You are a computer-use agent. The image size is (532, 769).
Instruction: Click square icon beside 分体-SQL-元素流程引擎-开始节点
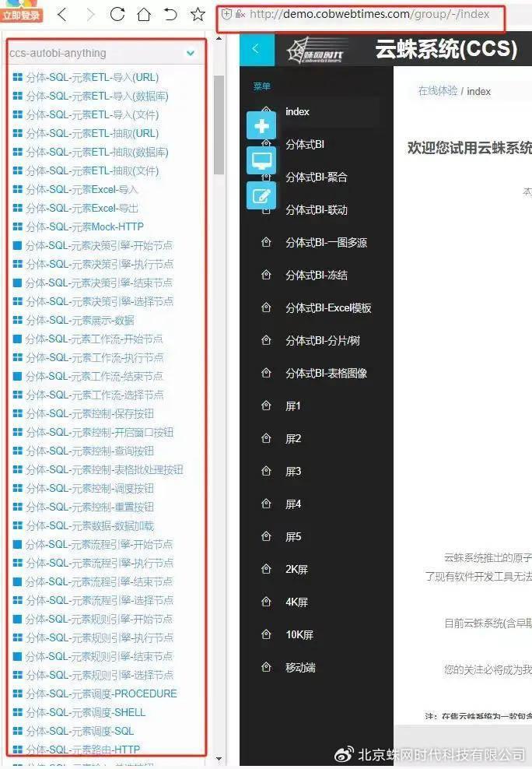[x=18, y=544]
